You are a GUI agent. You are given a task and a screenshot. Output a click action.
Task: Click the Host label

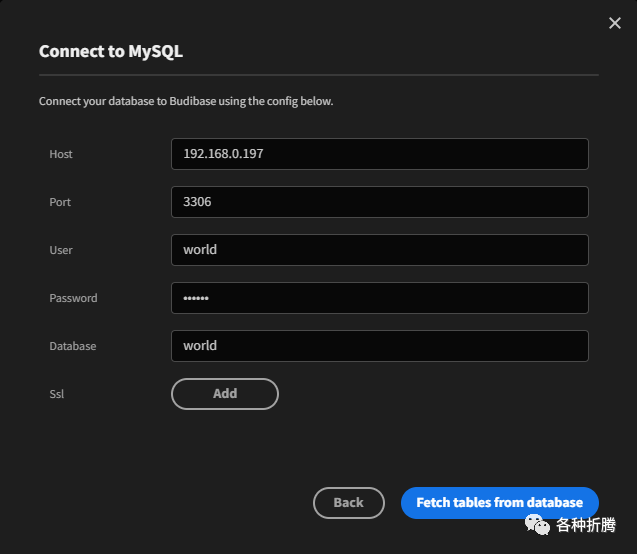61,154
